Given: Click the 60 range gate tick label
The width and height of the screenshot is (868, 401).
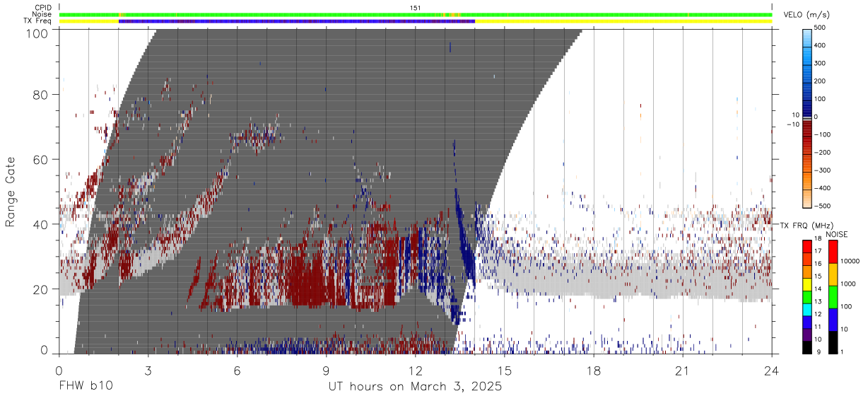Looking at the screenshot, I should pyautogui.click(x=41, y=159).
